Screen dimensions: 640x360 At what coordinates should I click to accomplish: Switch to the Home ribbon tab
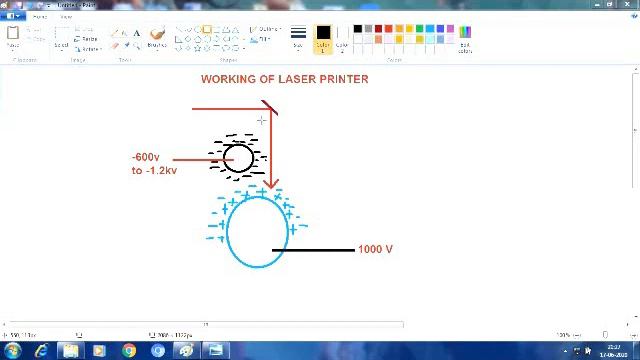pos(40,17)
